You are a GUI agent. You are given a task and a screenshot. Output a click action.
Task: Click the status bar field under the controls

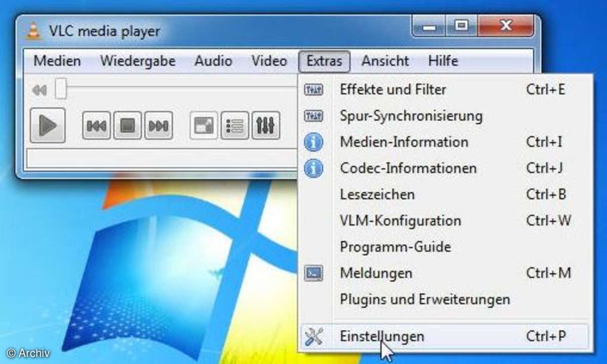coord(162,158)
